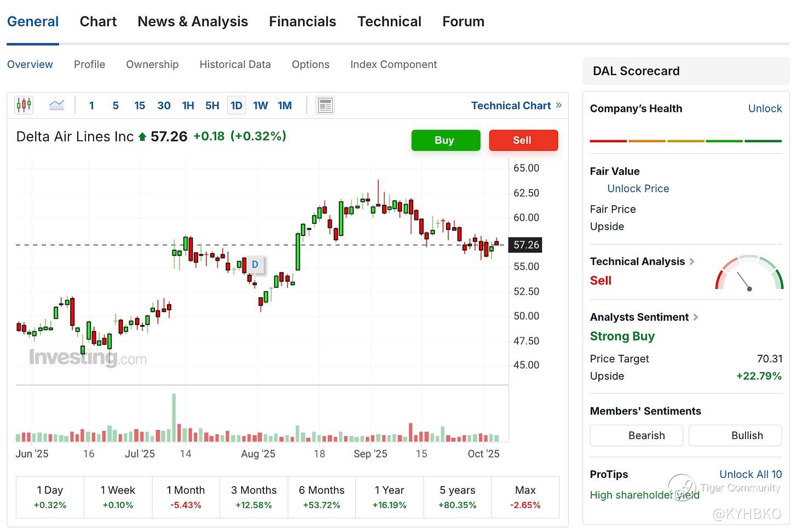Select the Overview sub-tab
Screen dimensions: 797x532
(x=30, y=65)
